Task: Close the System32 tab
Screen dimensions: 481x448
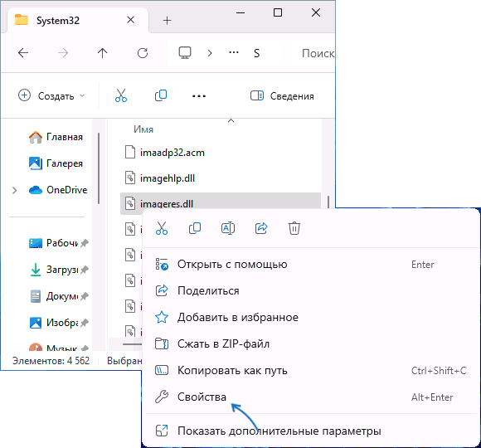Action: point(131,20)
